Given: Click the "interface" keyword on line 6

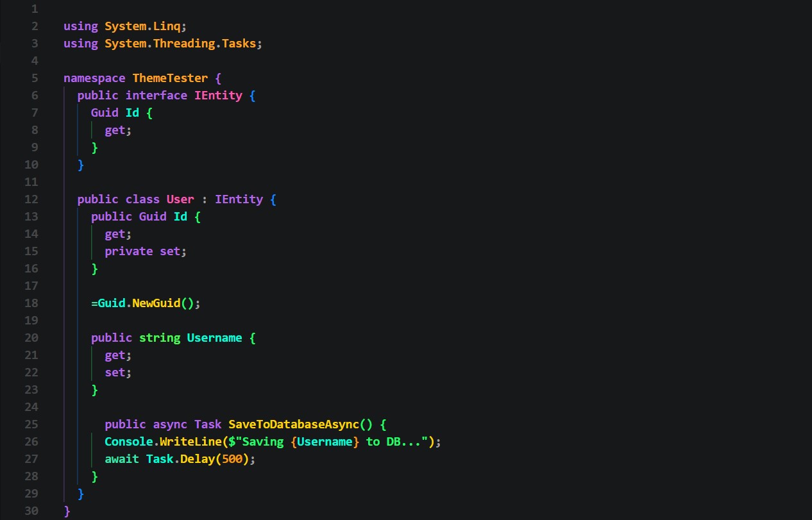Looking at the screenshot, I should point(156,96).
